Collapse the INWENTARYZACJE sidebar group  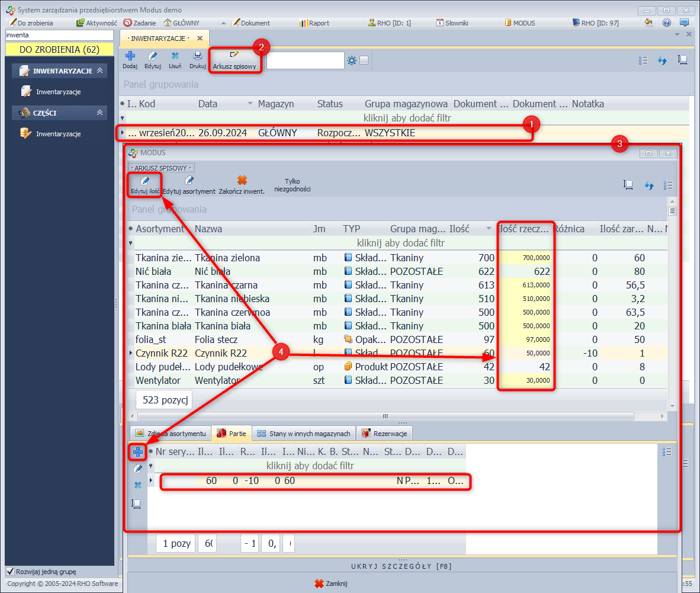99,71
